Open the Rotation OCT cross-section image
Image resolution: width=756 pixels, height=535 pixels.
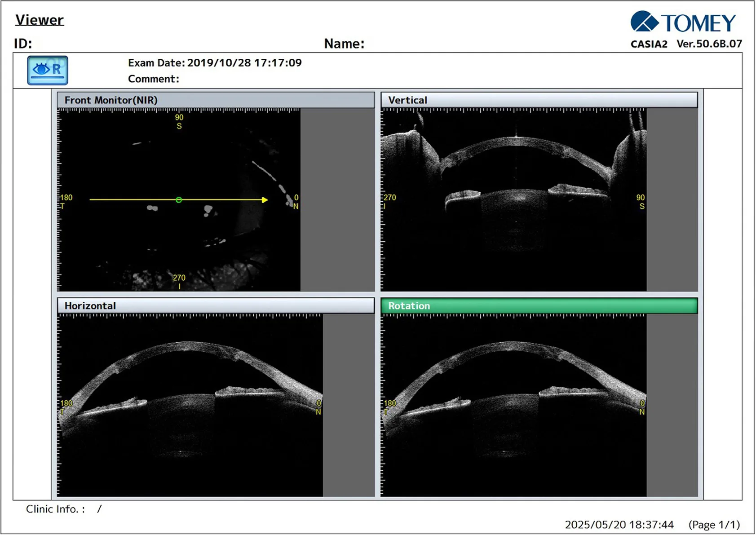click(514, 405)
